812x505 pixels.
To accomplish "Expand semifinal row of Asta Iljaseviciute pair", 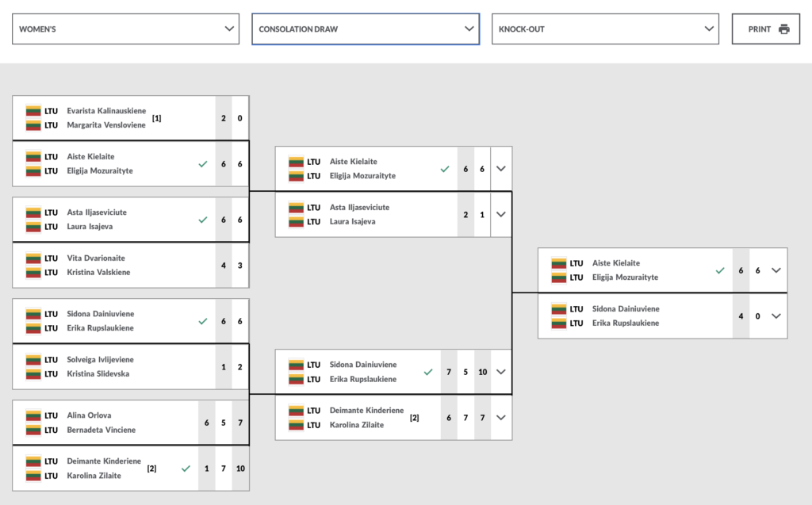I will click(x=500, y=214).
